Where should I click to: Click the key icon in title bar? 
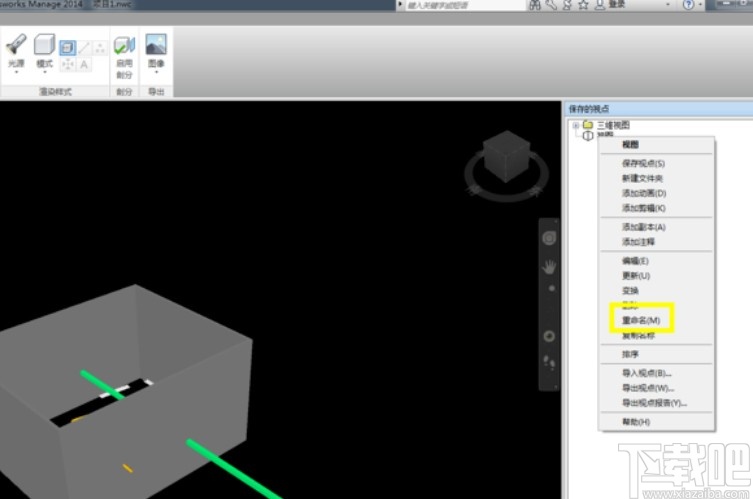(551, 5)
